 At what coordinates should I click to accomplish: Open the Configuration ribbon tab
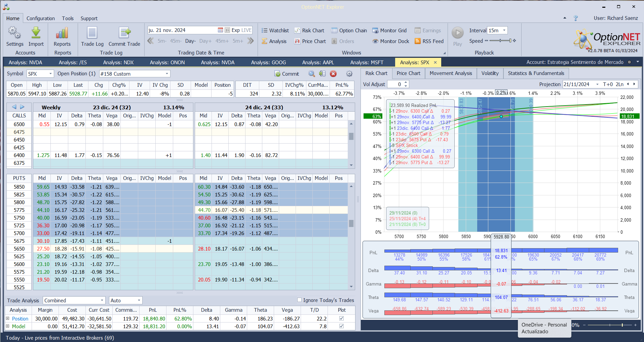[x=40, y=18]
